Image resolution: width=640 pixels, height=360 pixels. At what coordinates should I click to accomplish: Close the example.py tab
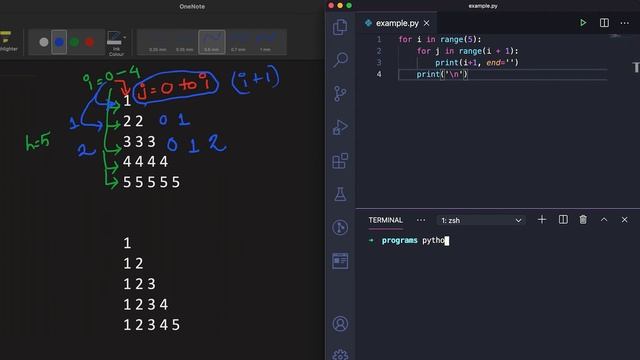click(427, 23)
